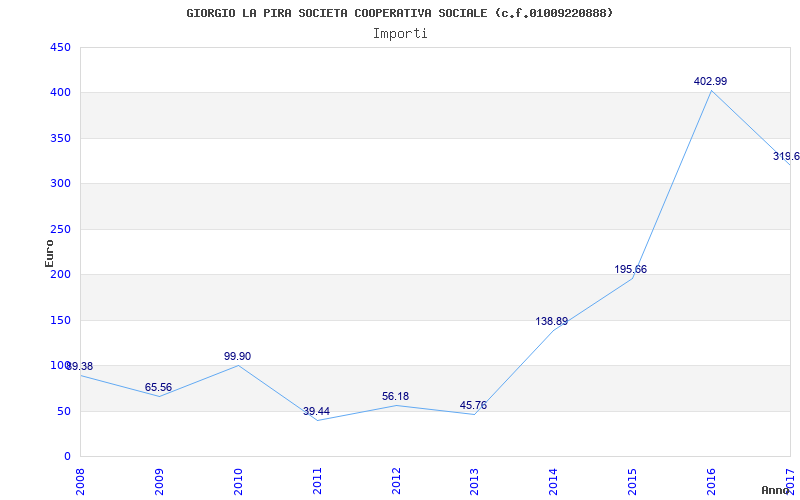Click the data label 89.38
The image size is (800, 500).
coord(80,366)
